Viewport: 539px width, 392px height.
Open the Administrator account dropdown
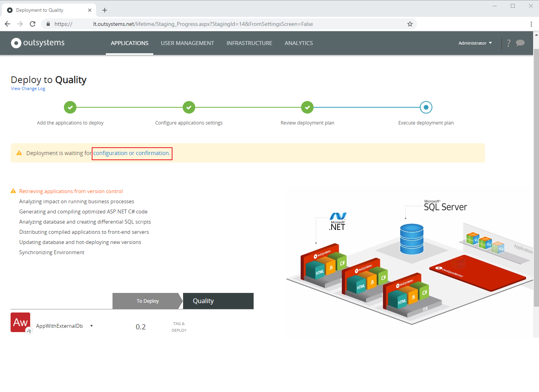[x=475, y=43]
